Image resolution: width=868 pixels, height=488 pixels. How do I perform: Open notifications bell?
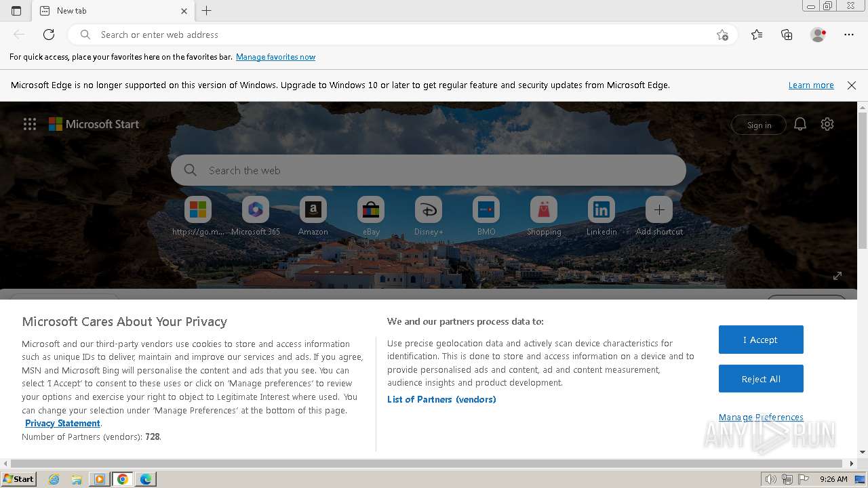pyautogui.click(x=800, y=124)
